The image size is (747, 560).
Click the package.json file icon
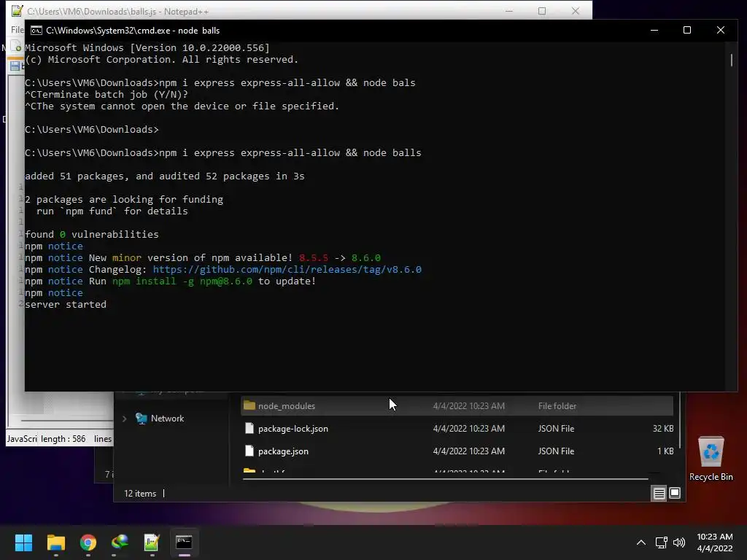(249, 451)
